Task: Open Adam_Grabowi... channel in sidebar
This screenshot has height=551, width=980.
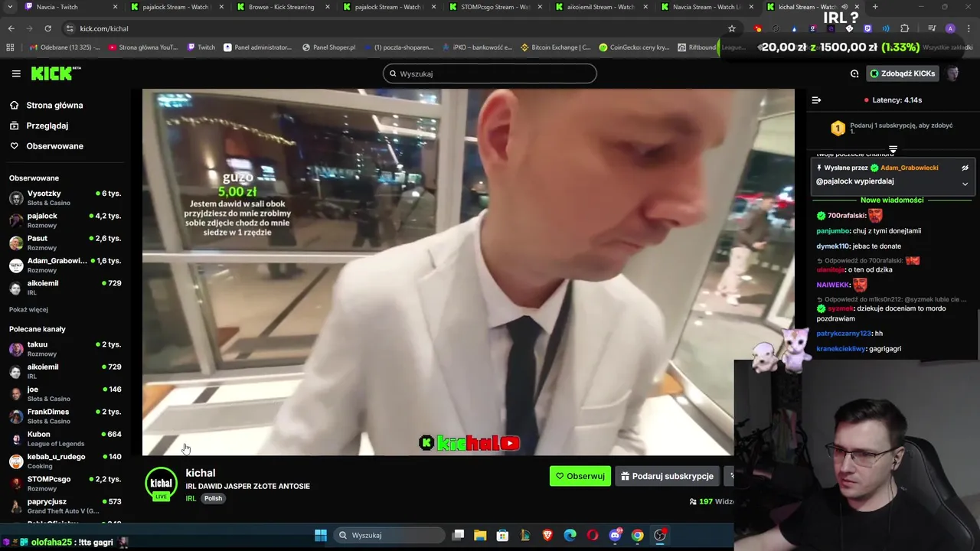Action: click(65, 265)
